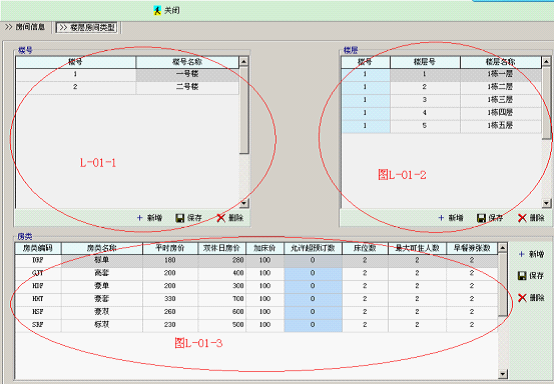The height and width of the screenshot is (384, 554).
Task: Click the 楼号名称 column header
Action: coord(187,62)
